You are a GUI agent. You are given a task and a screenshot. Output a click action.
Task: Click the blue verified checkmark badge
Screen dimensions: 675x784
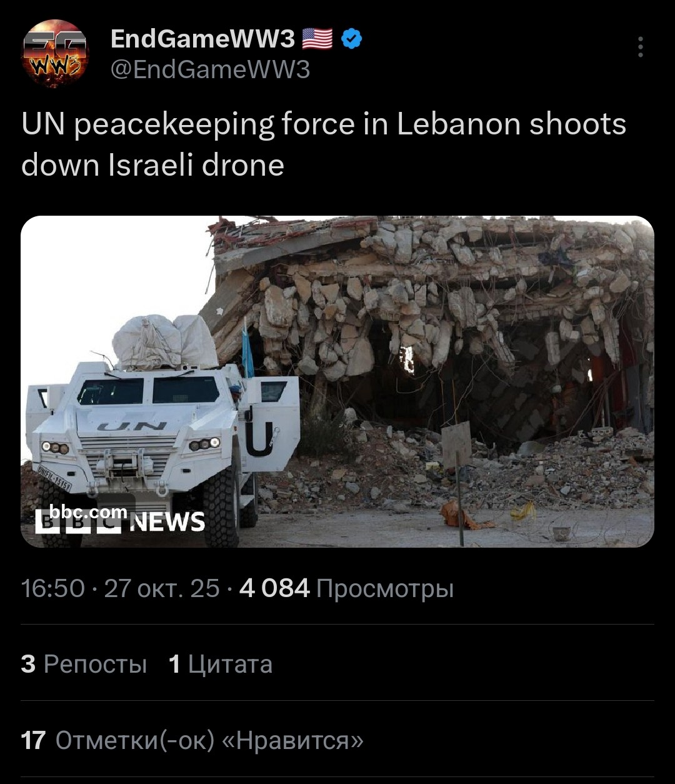353,40
